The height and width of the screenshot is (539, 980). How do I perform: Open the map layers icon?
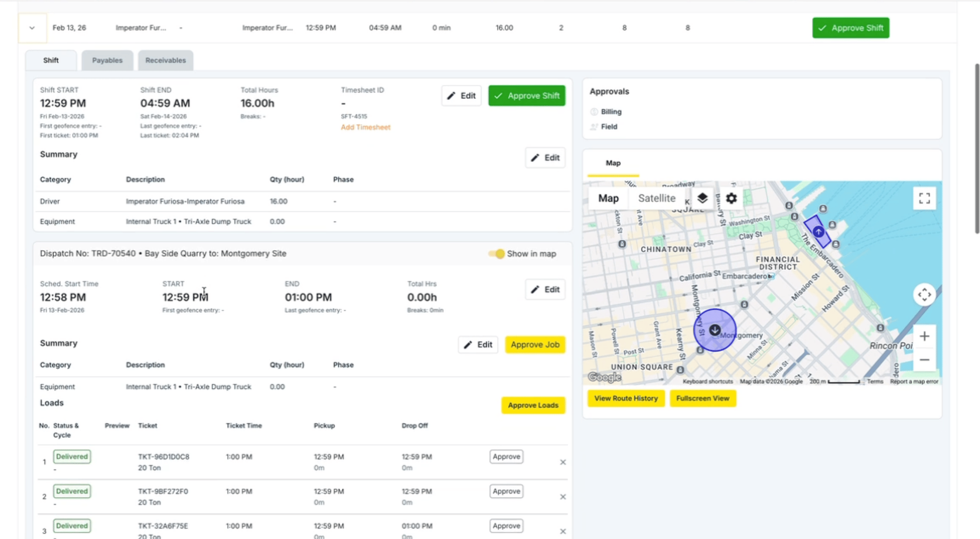click(x=702, y=198)
